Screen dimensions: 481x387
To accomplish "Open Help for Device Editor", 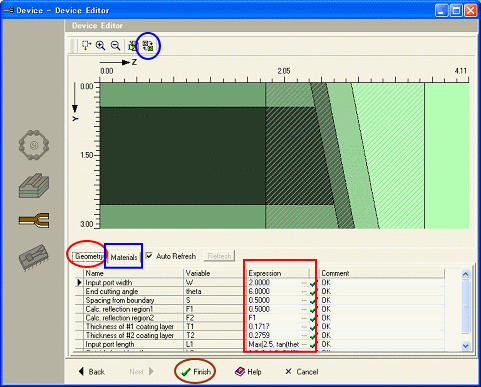I will point(248,371).
